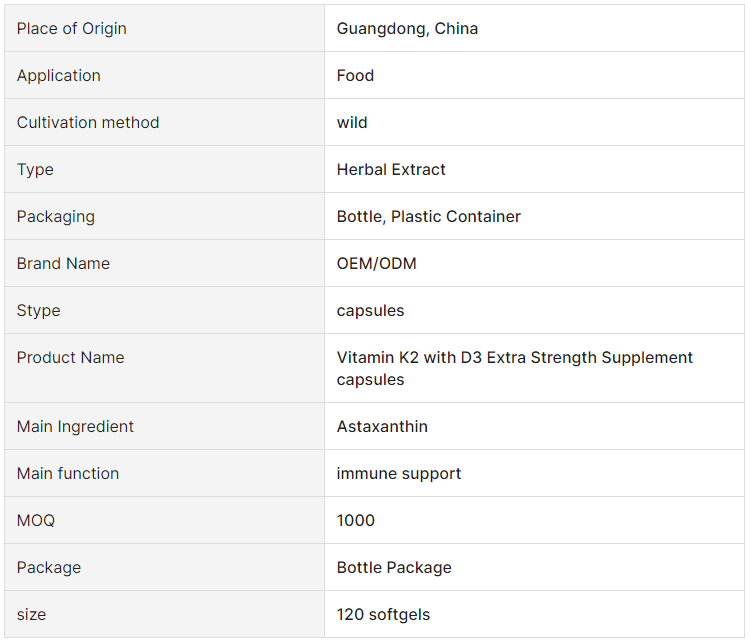Select the Food value cell
Image resolution: width=750 pixels, height=641 pixels.
534,76
